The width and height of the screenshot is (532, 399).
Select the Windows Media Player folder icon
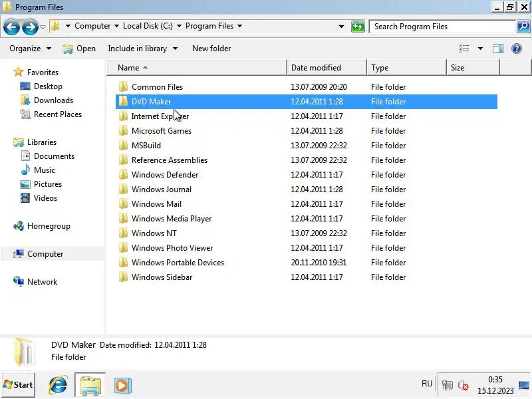[x=123, y=218]
